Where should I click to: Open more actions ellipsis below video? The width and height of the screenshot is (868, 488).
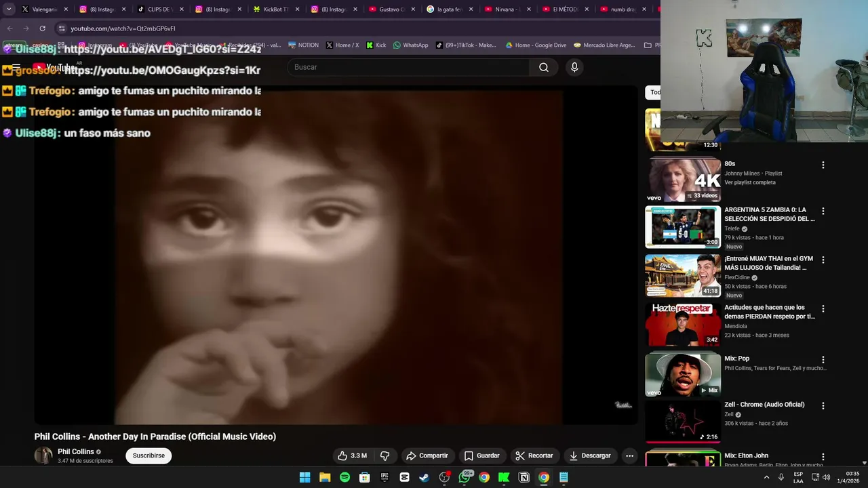point(629,455)
